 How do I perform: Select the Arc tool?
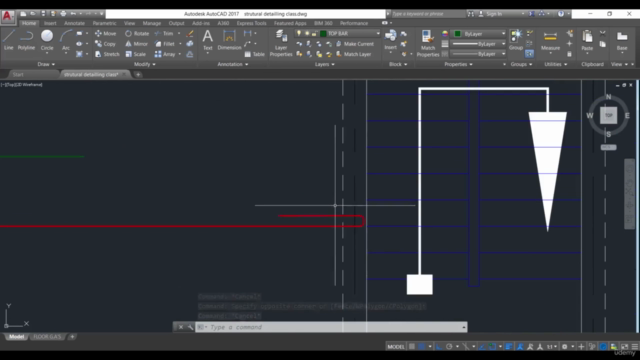[x=66, y=40]
